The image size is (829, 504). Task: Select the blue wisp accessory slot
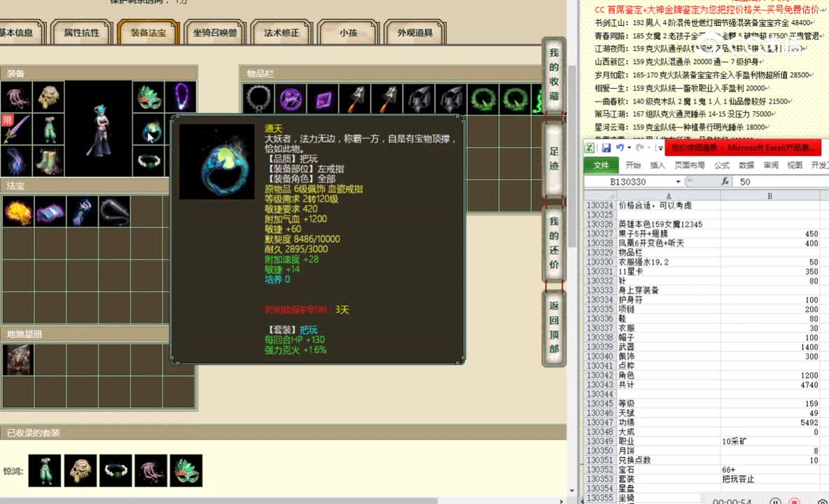tap(16, 161)
